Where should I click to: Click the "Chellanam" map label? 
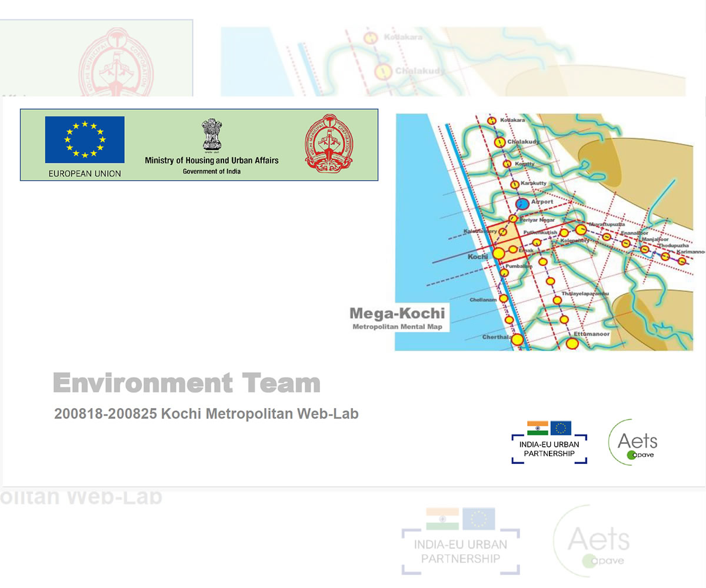point(483,300)
